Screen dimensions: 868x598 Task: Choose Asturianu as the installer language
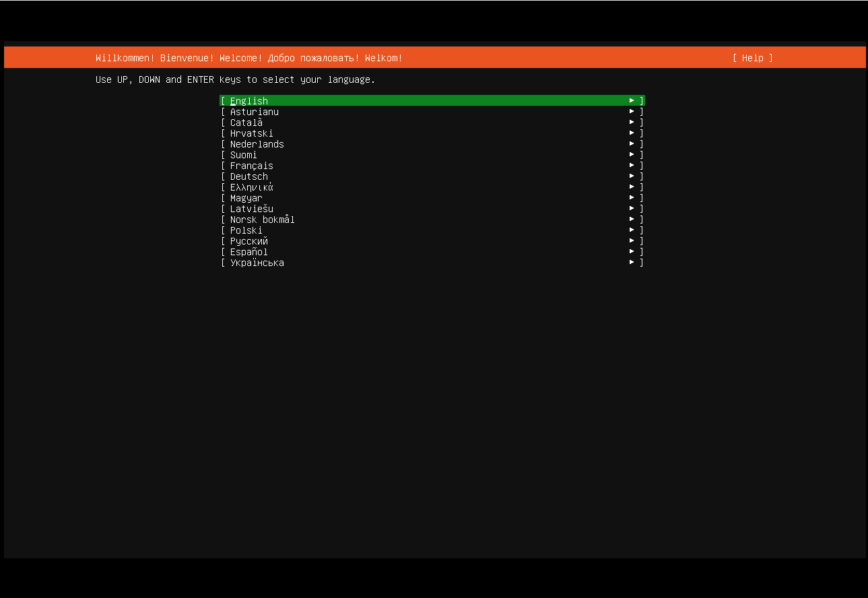click(254, 112)
